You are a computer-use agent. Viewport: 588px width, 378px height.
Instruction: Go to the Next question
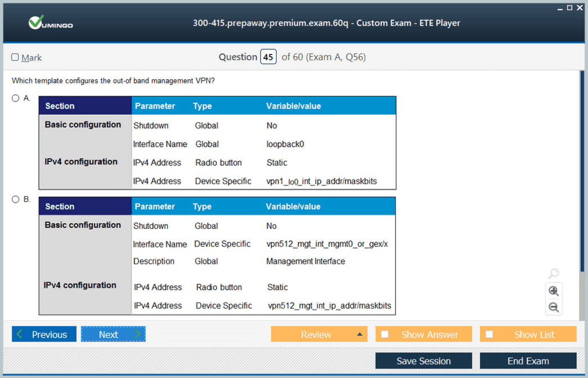tap(113, 334)
